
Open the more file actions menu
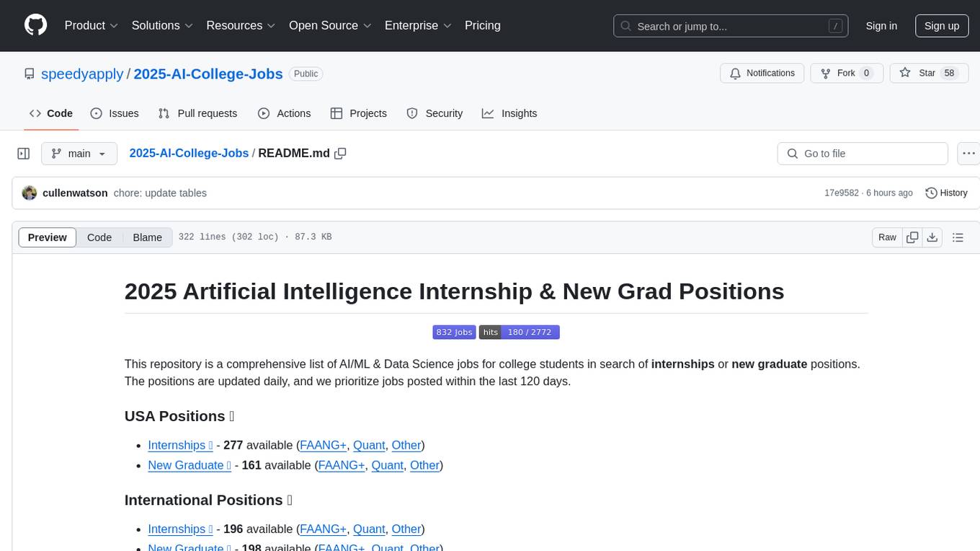point(968,154)
